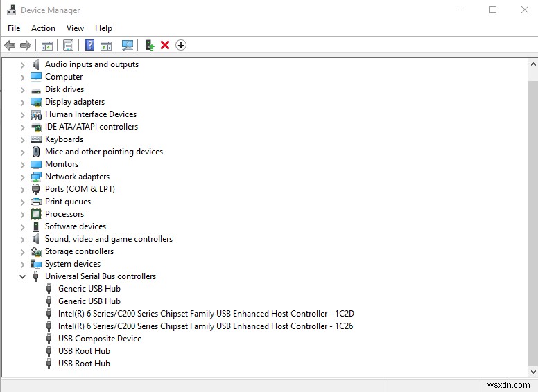The height and width of the screenshot is (392, 538).
Task: Expand the Audio inputs and outputs node
Action: tap(22, 65)
